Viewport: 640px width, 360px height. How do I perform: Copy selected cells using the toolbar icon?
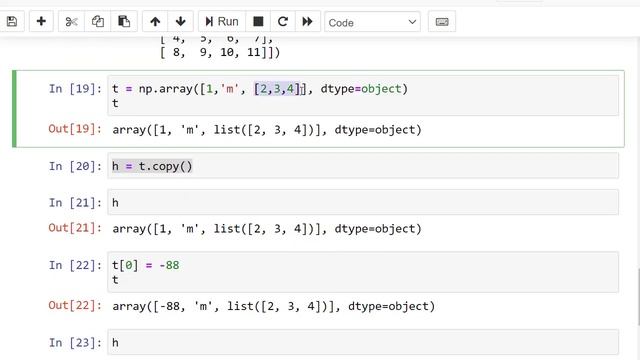[98, 22]
